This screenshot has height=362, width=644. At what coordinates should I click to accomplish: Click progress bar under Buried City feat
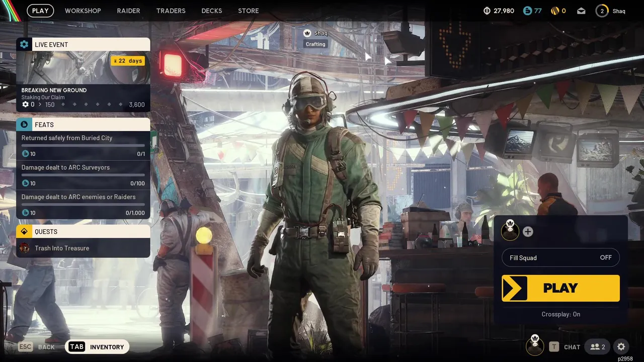point(83,145)
